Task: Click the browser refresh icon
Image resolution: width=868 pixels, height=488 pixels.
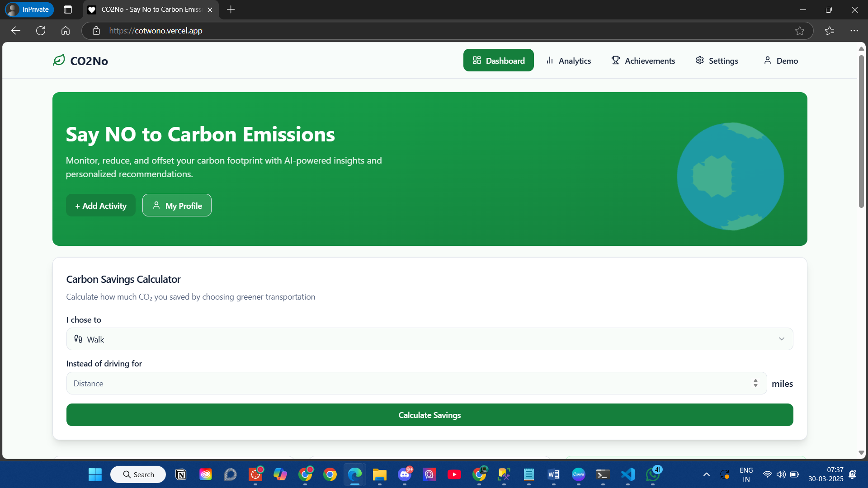Action: (41, 31)
